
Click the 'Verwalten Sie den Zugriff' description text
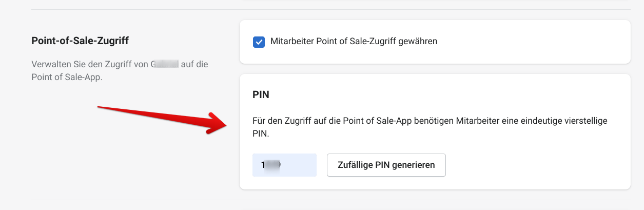(x=90, y=65)
